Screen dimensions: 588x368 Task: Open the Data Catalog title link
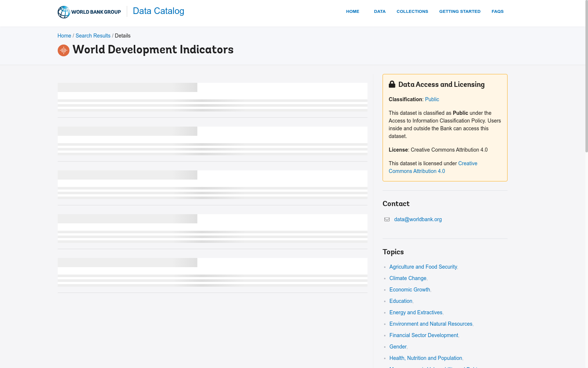(x=158, y=11)
